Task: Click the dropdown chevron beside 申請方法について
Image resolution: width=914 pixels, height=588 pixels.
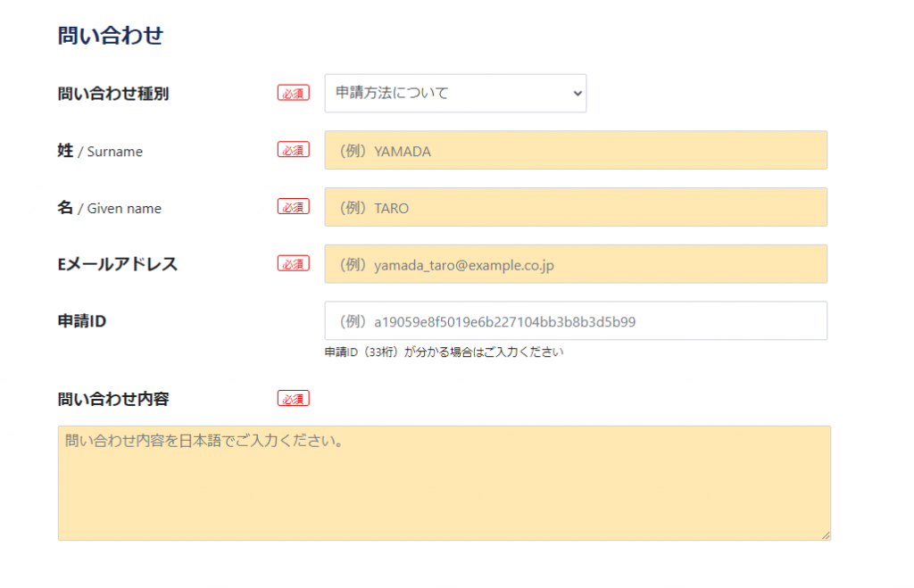Action: (576, 93)
